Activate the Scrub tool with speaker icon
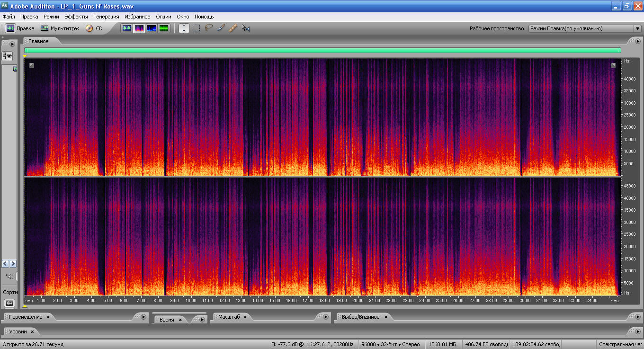 pos(245,28)
